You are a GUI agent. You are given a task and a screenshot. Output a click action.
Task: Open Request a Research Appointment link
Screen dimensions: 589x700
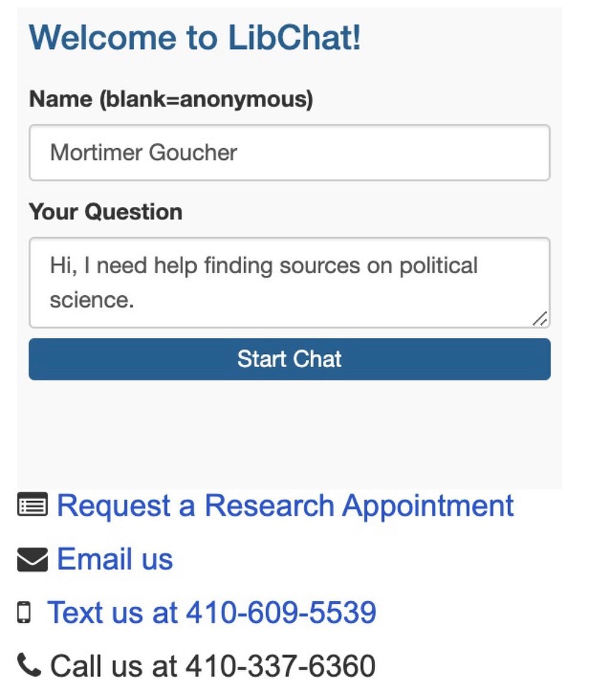(x=285, y=506)
